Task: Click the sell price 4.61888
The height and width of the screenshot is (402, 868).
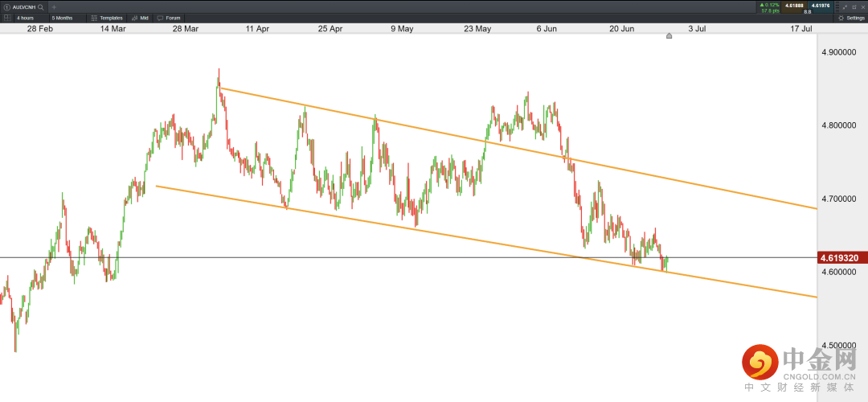Action: click(794, 7)
